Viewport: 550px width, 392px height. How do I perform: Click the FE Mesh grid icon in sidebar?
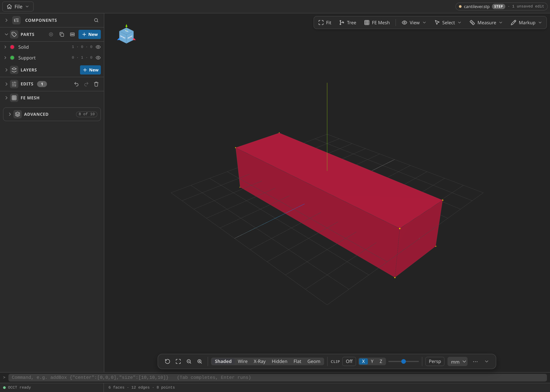14,98
